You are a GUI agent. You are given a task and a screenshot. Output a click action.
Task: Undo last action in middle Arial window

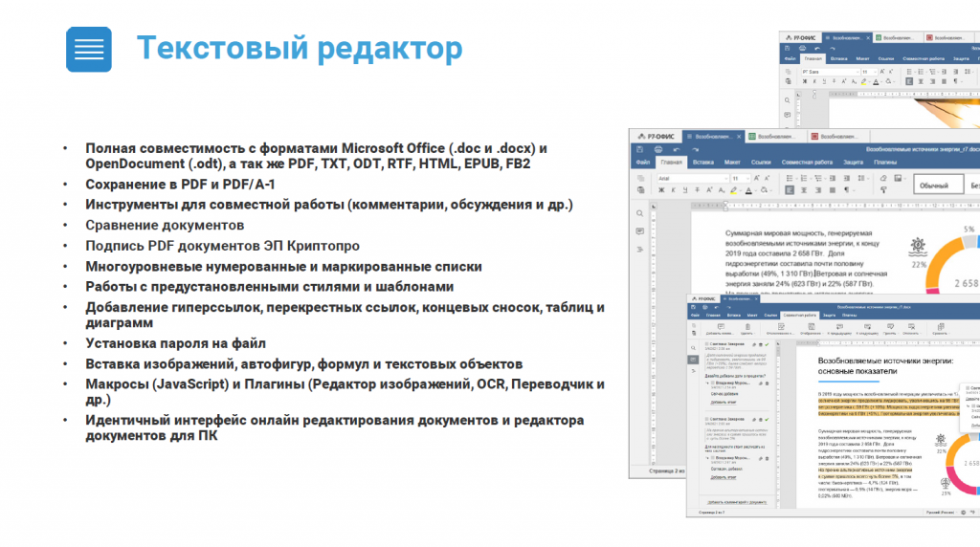pos(677,150)
